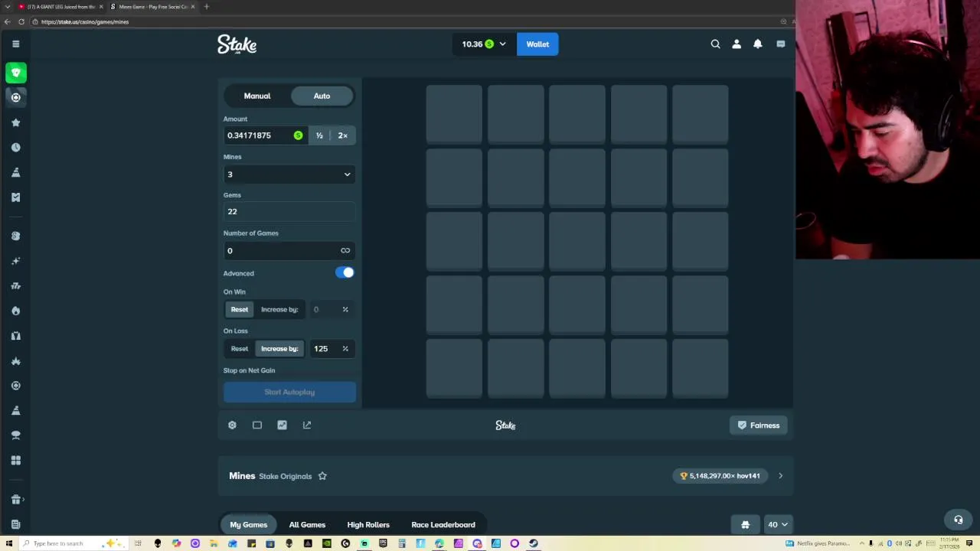The height and width of the screenshot is (551, 980).
Task: Favorite Mines with the star outline
Action: pyautogui.click(x=322, y=476)
